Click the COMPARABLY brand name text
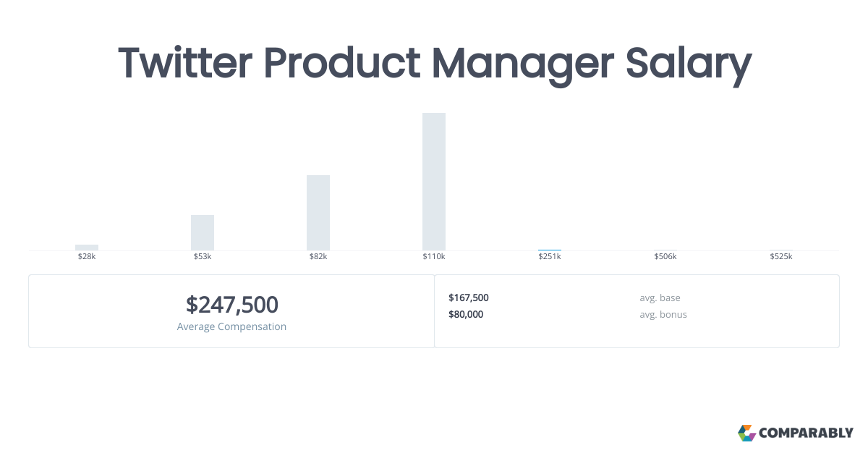 tap(806, 434)
